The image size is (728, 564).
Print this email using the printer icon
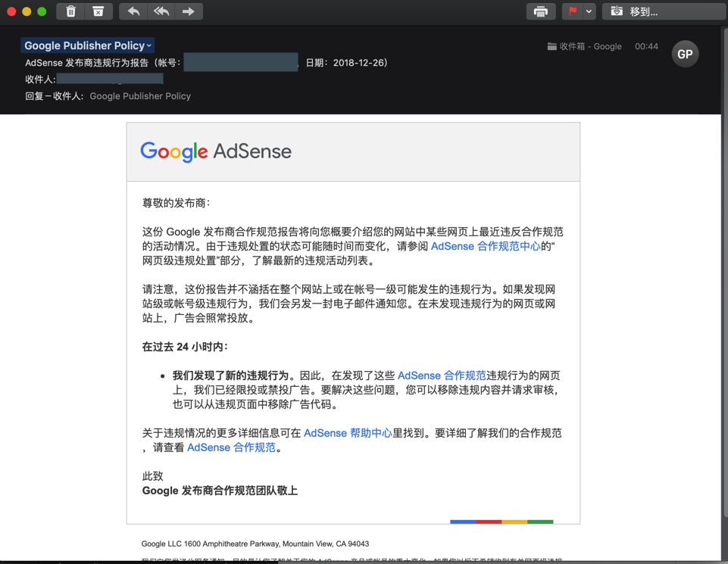pyautogui.click(x=541, y=11)
